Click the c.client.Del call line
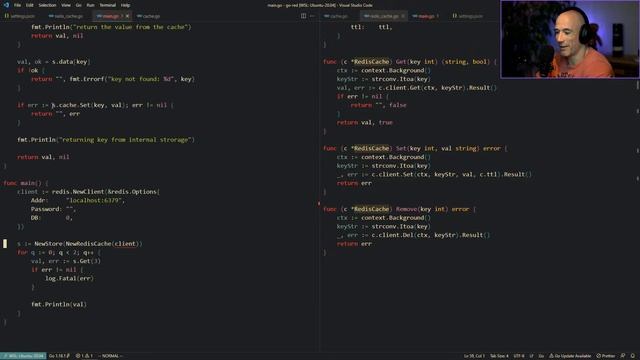This screenshot has height=360, width=640. 413,235
